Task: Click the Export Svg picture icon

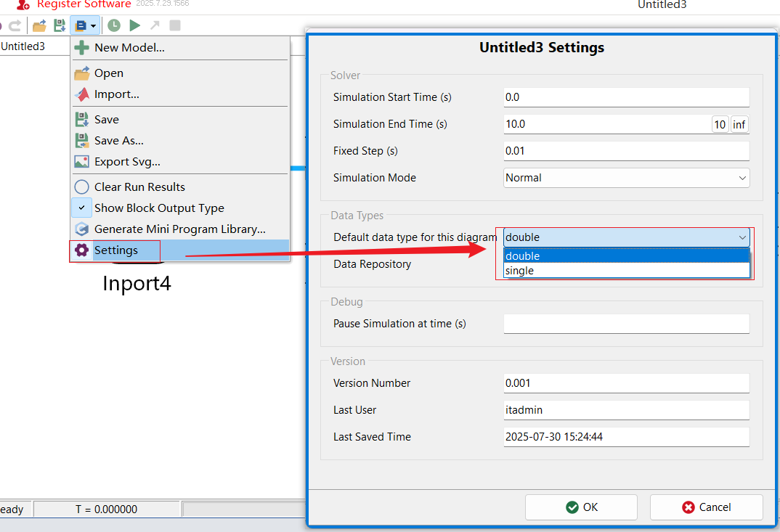Action: [x=81, y=162]
